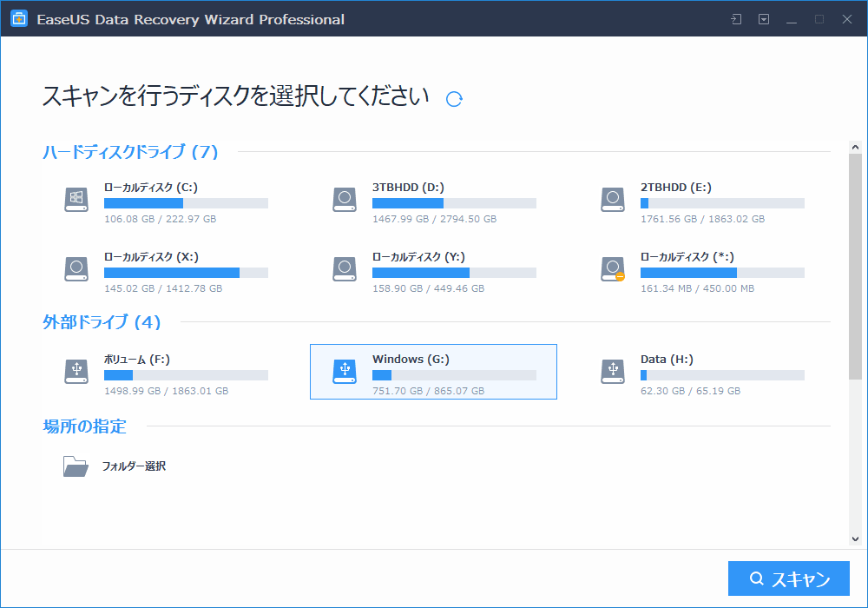Click the scrollbar down arrow
Viewport: 868px width, 608px height.
tap(855, 539)
